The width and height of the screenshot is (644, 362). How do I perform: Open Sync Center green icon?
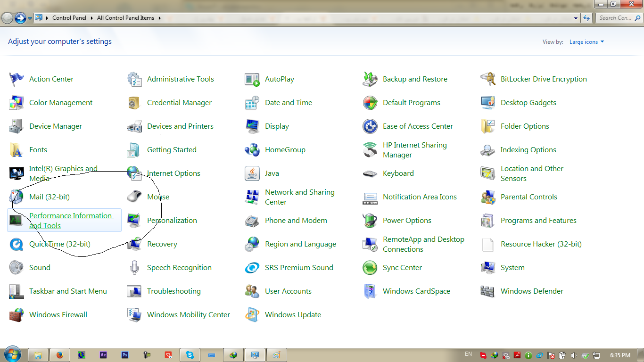point(370,268)
